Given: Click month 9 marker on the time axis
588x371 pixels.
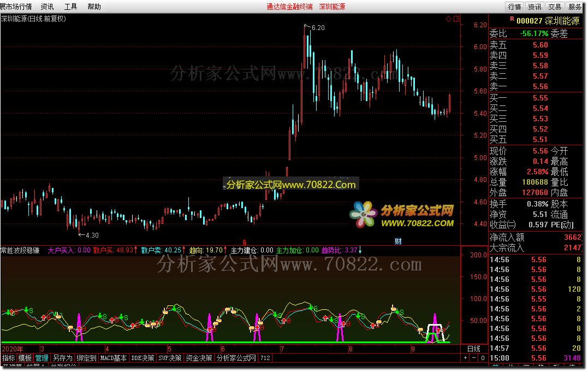Looking at the screenshot, I should (x=413, y=349).
